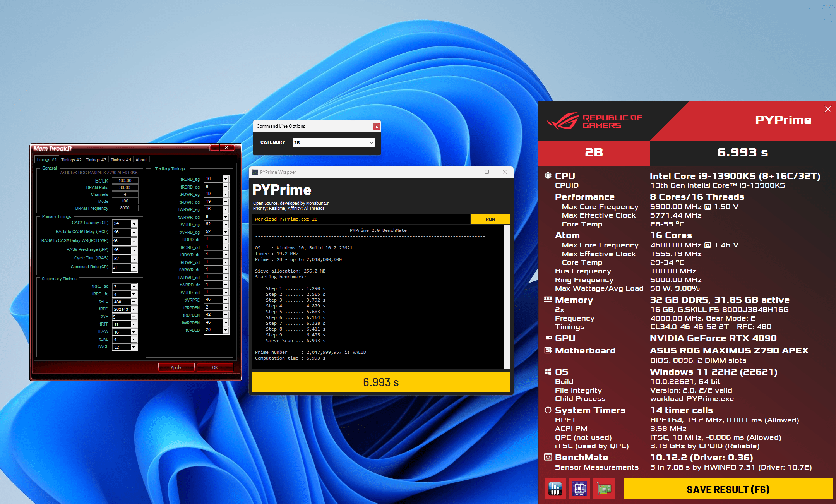Screen dimensions: 836x504
Task: Click the OS Windows logo icon
Action: [548, 372]
